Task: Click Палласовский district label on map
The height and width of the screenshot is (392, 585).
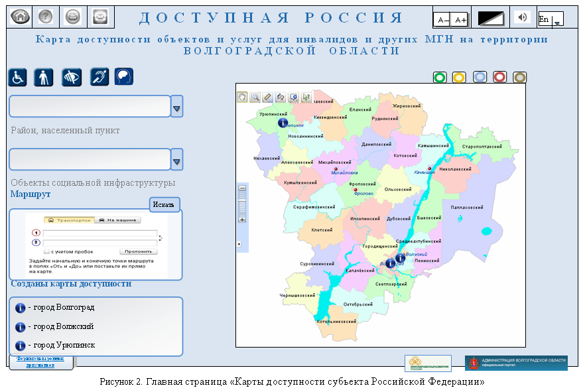Action: 467,208
